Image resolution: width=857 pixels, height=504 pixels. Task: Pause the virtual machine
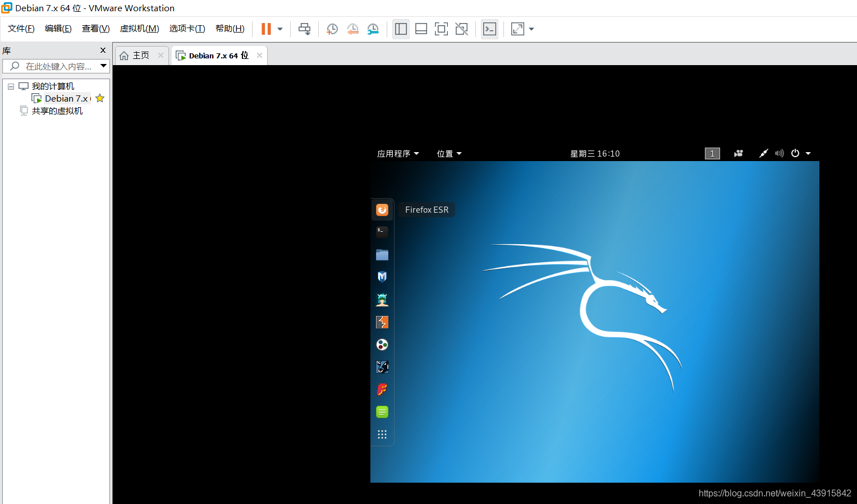(x=266, y=29)
